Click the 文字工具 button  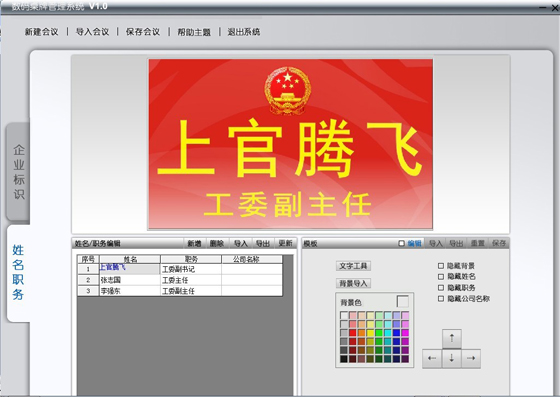353,266
